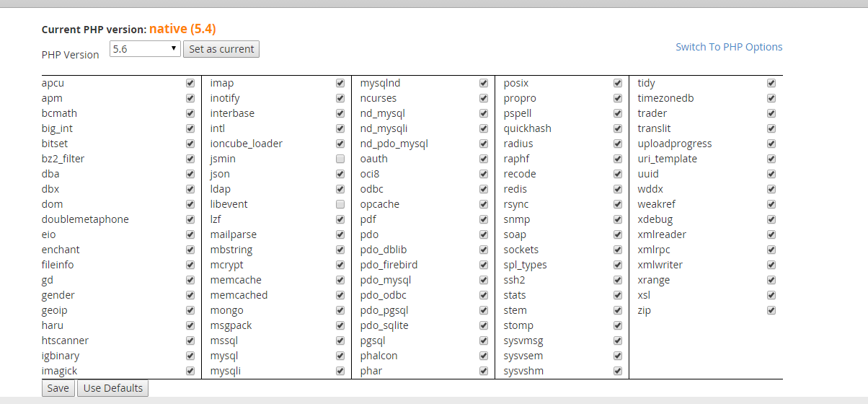Uncheck the timezonedb extension checkbox
The width and height of the screenshot is (868, 404).
coord(771,98)
